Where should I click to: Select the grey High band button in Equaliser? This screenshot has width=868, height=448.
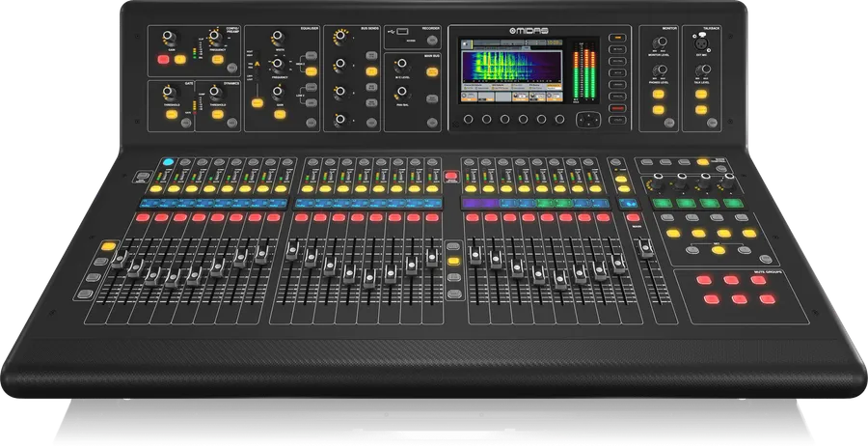click(312, 55)
